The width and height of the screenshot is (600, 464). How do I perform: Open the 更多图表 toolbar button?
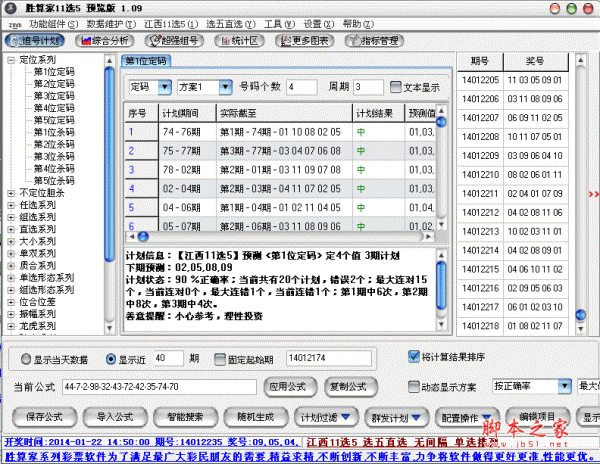click(x=304, y=41)
